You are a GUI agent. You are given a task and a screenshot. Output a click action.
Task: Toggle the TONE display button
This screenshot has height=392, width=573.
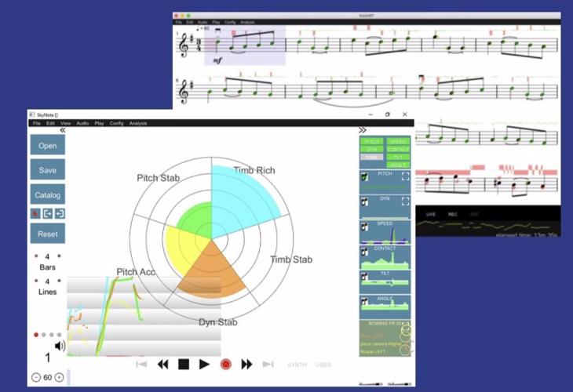tap(372, 156)
